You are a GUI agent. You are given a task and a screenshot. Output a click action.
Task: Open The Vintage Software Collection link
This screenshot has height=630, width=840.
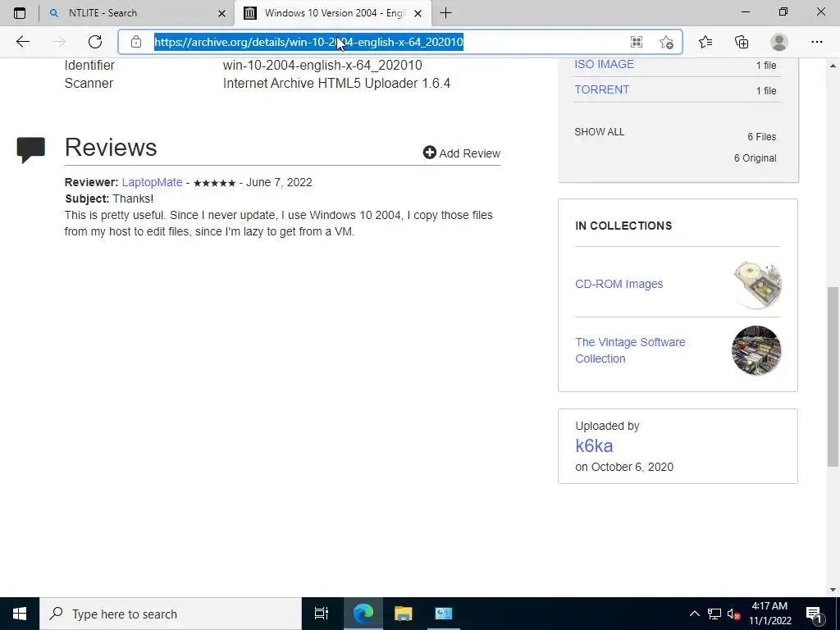[x=630, y=350]
